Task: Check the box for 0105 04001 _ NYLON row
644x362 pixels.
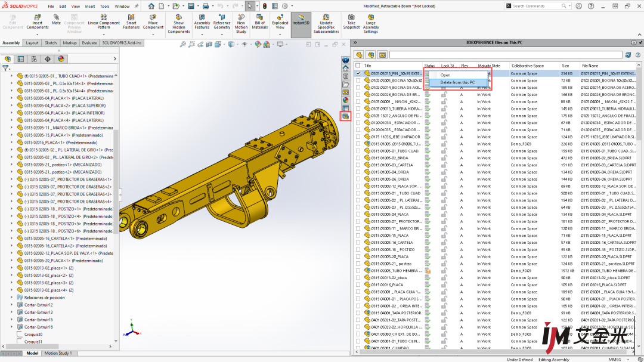Action: 358,101
